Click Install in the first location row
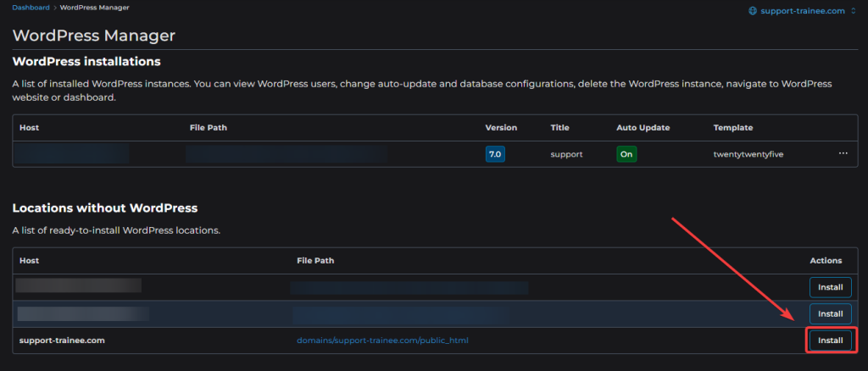 click(x=831, y=287)
